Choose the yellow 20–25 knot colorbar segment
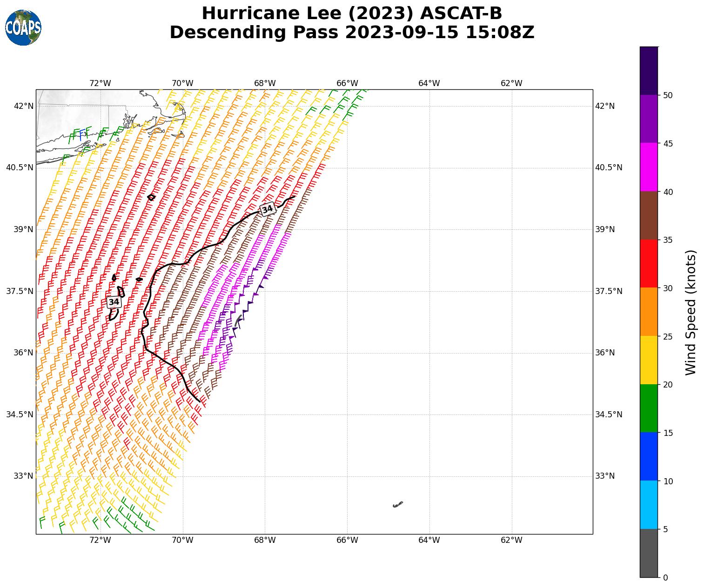The height and width of the screenshot is (588, 704). (x=649, y=360)
